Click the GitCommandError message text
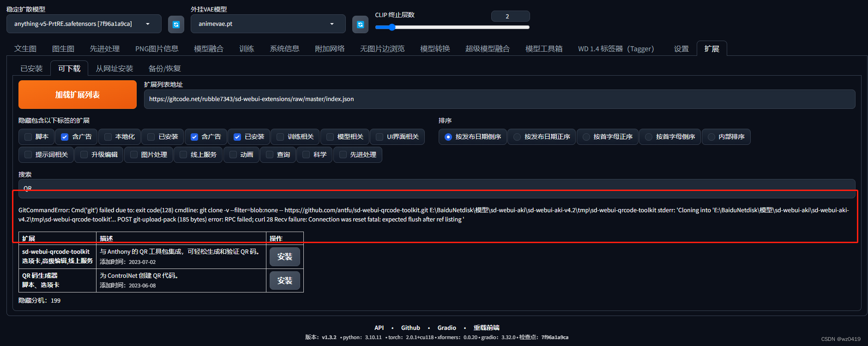Screen dimensions: 868x346 [434, 215]
